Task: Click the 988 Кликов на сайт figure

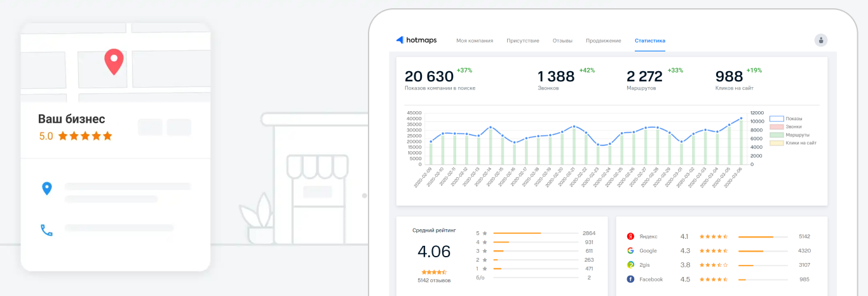Action: tap(729, 76)
